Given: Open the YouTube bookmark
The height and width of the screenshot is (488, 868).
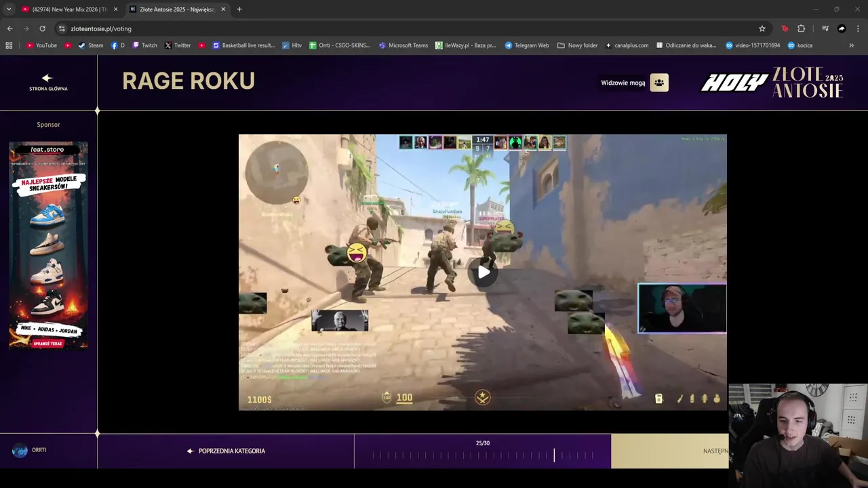Looking at the screenshot, I should 41,45.
